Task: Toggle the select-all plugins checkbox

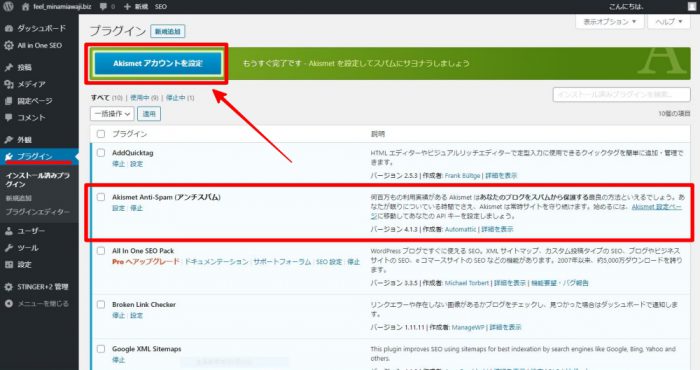Action: point(101,134)
